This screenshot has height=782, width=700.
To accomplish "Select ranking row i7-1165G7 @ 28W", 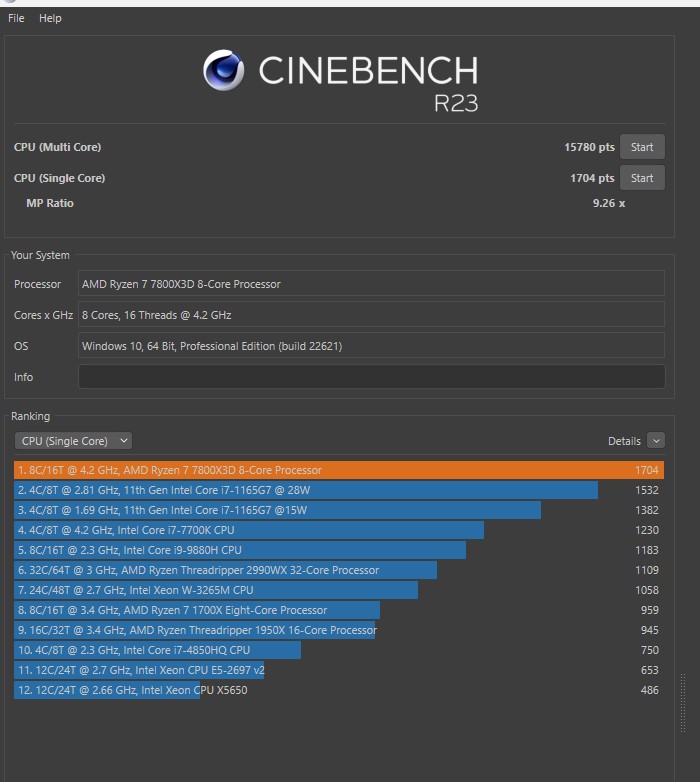I will pyautogui.click(x=339, y=490).
